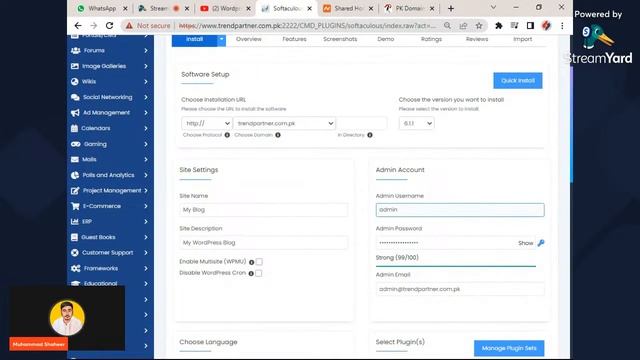Show info for Disable WordPress Cron
Image resolution: width=640 pixels, height=360 pixels.
[x=251, y=273]
